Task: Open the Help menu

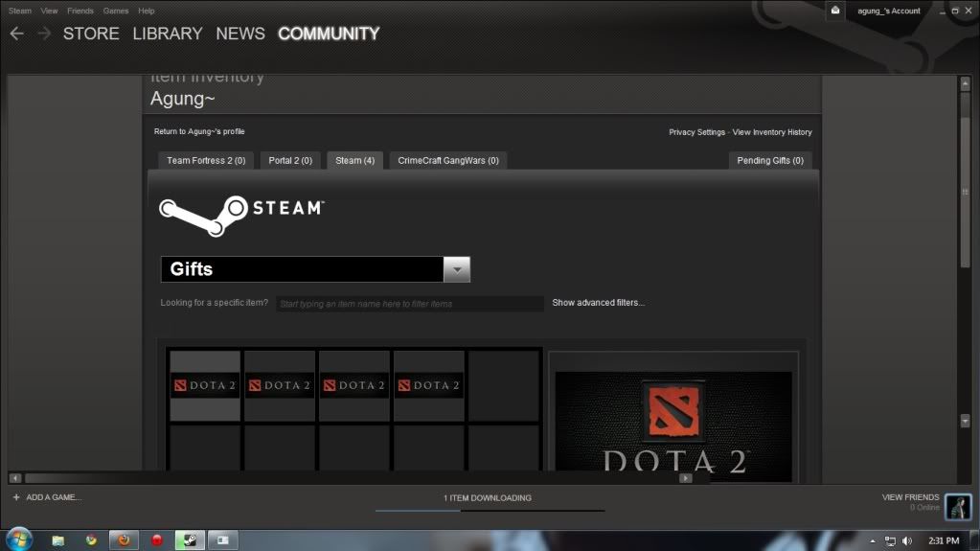Action: [147, 11]
